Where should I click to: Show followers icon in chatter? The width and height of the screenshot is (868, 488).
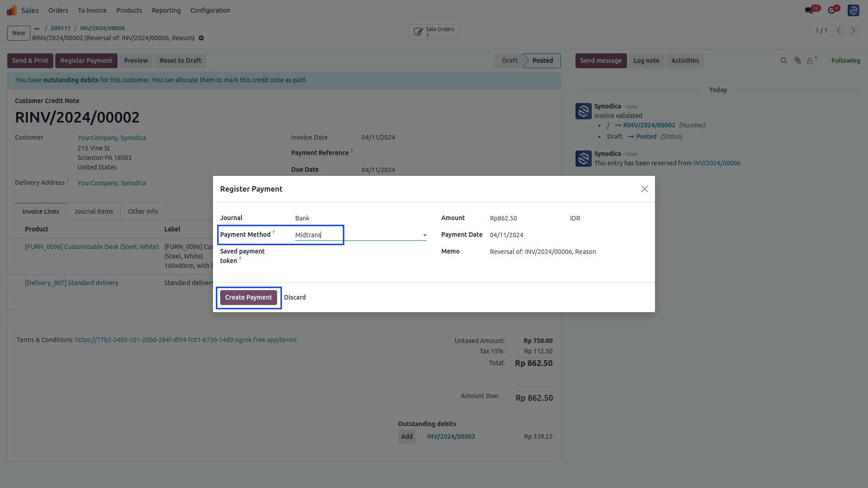tap(810, 61)
